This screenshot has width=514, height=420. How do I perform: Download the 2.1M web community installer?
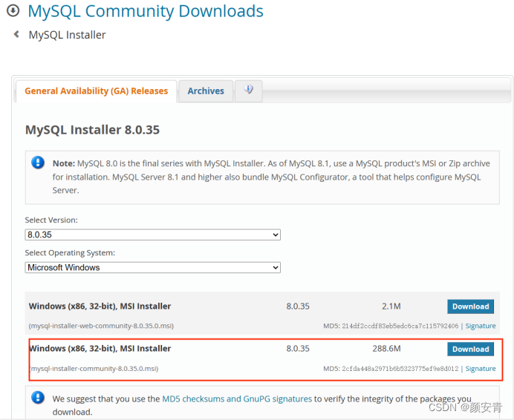[470, 306]
